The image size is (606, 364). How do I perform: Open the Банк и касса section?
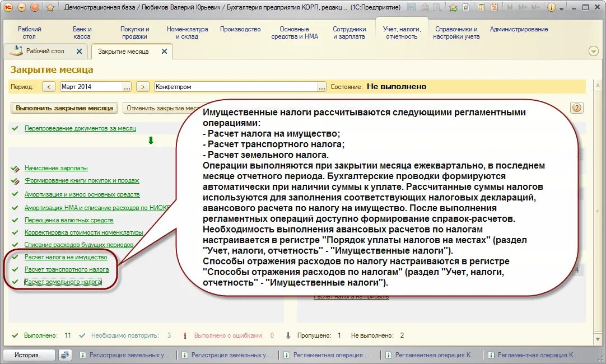(82, 33)
